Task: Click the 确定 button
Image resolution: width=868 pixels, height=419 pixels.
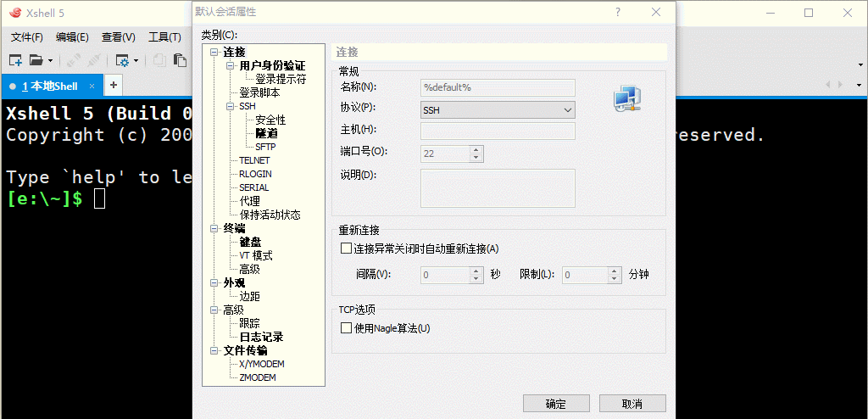Action: point(556,404)
